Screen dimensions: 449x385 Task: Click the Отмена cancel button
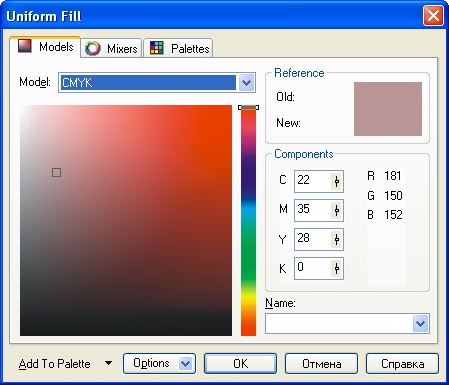tap(321, 363)
